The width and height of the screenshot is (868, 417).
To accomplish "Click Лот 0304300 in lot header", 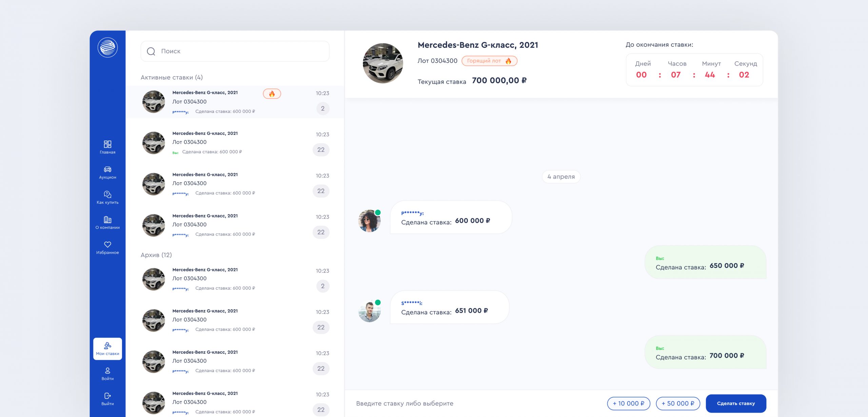I will click(x=437, y=61).
